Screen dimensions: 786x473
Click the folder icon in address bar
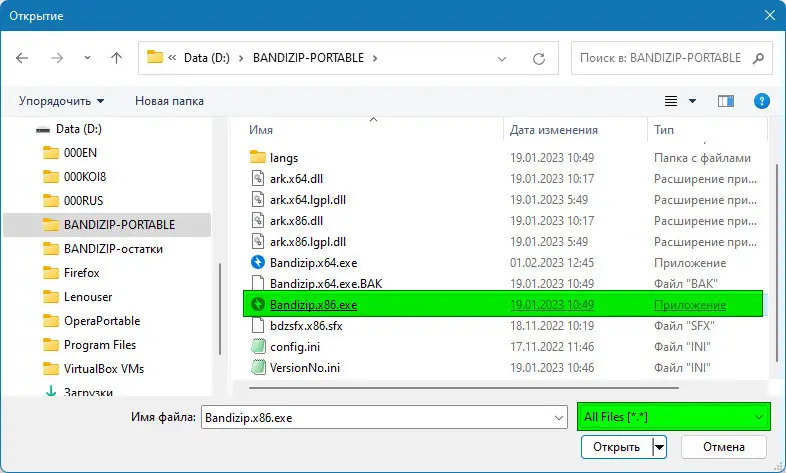155,57
